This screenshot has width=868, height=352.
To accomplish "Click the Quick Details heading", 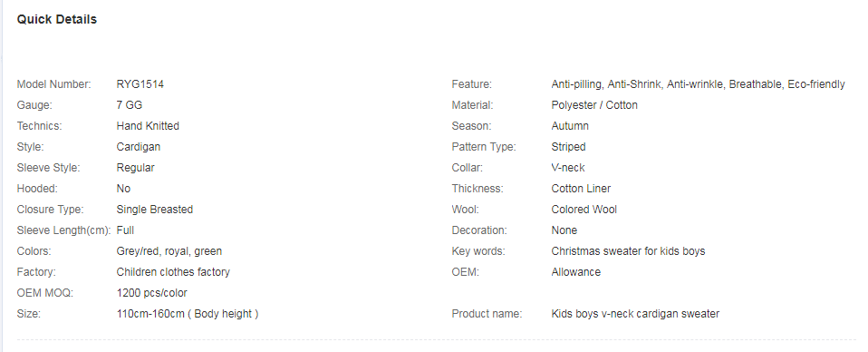I will point(56,19).
